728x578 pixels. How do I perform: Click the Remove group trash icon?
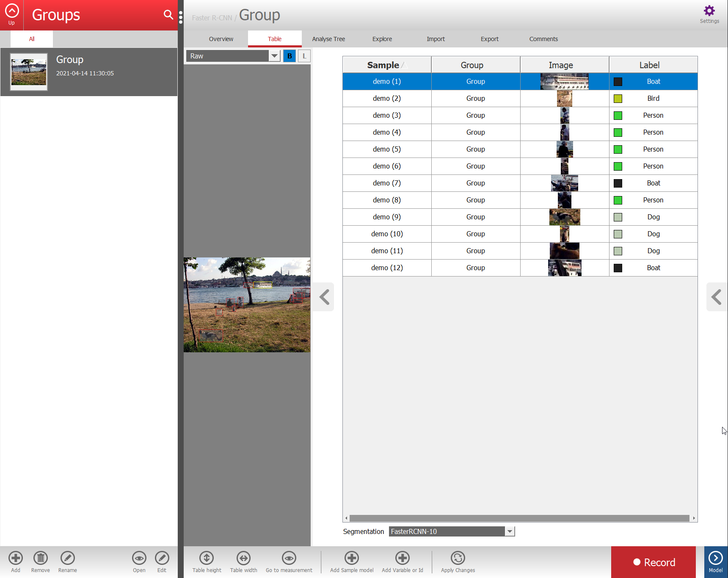point(41,558)
